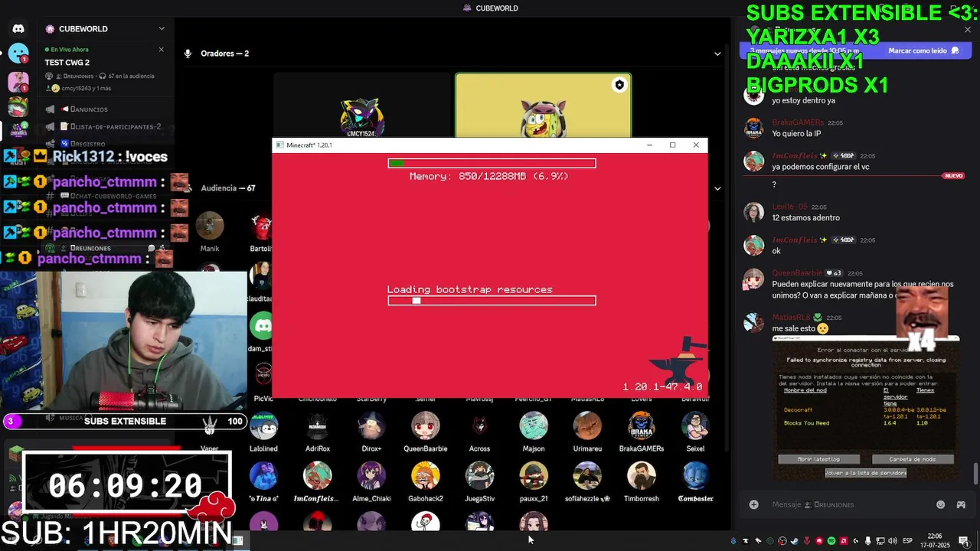Open Lalolined audience avatar
Image resolution: width=980 pixels, height=551 pixels.
(263, 426)
